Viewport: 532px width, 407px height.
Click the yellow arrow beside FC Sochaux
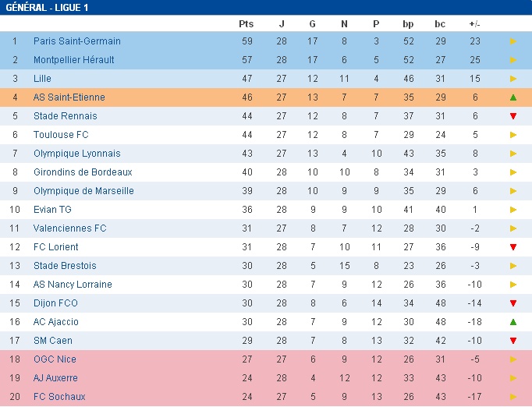(513, 397)
